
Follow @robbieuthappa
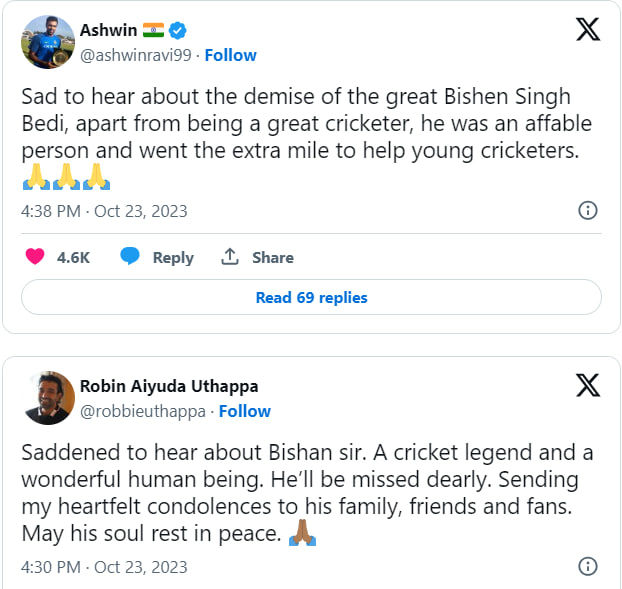click(x=245, y=411)
